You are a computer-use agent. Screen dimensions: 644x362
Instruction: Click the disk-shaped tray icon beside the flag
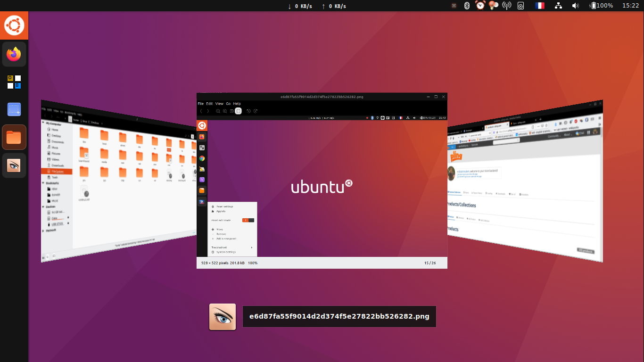click(x=520, y=6)
